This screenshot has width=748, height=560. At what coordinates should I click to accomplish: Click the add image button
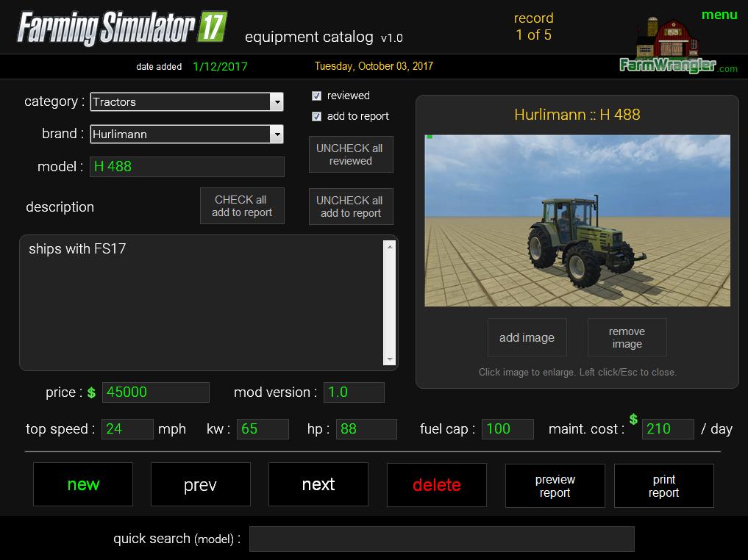527,338
